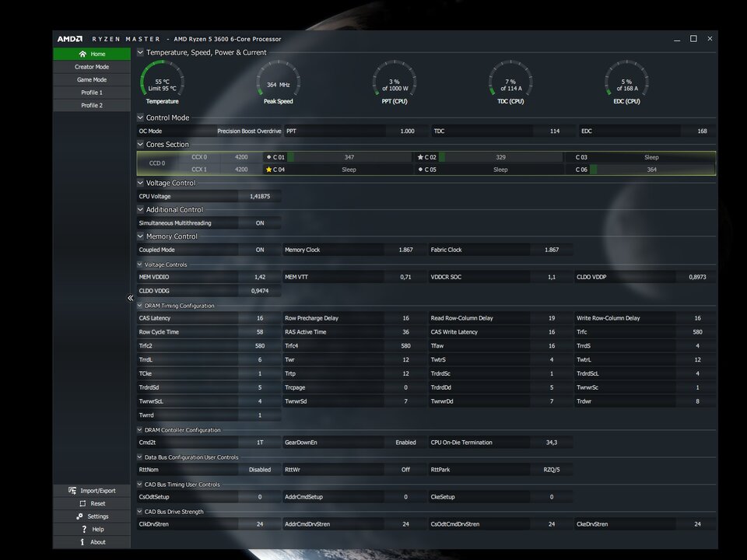Click the dot marker on core C 05
Image resolution: width=747 pixels, height=560 pixels.
(420, 170)
